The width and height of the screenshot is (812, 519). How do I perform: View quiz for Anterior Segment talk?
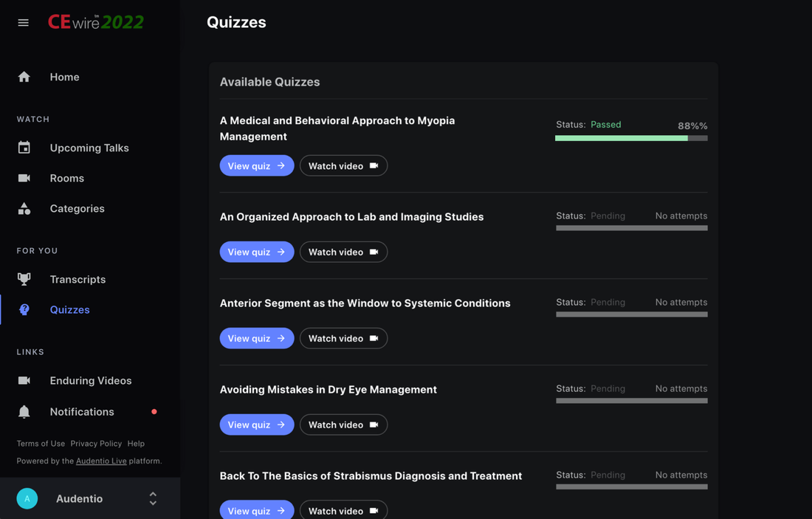tap(256, 339)
